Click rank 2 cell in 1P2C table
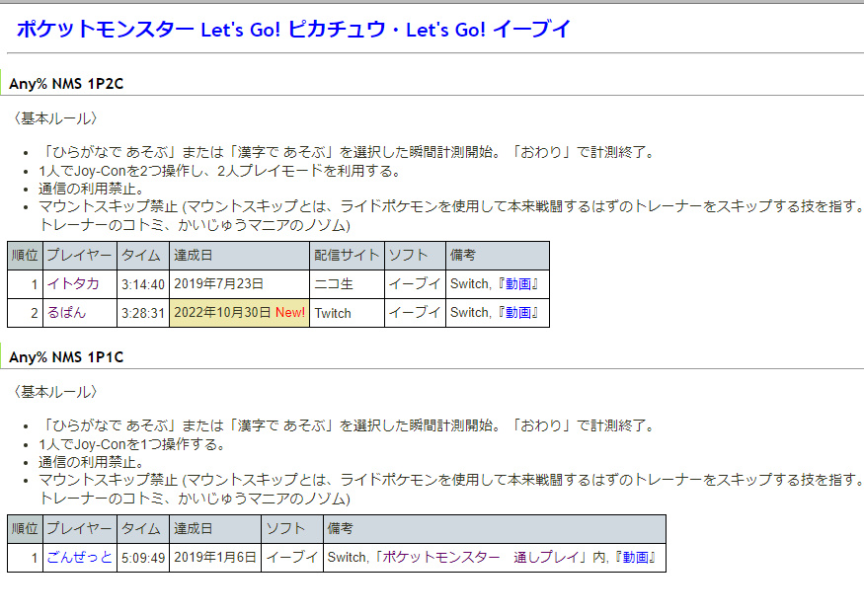Screen dimensions: 864x616 click(x=26, y=313)
